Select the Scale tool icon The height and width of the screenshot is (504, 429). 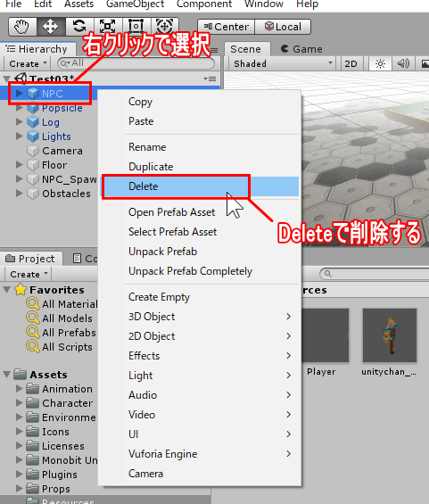point(107,27)
